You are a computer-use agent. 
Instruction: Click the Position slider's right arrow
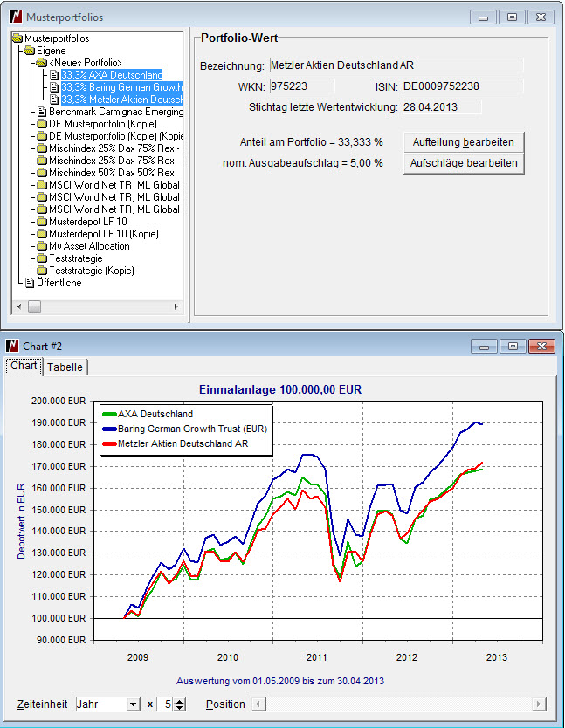point(541,704)
